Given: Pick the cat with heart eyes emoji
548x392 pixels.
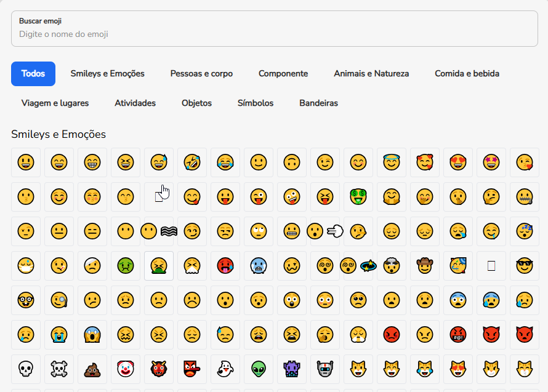Looking at the screenshot, I should pyautogui.click(x=458, y=369).
